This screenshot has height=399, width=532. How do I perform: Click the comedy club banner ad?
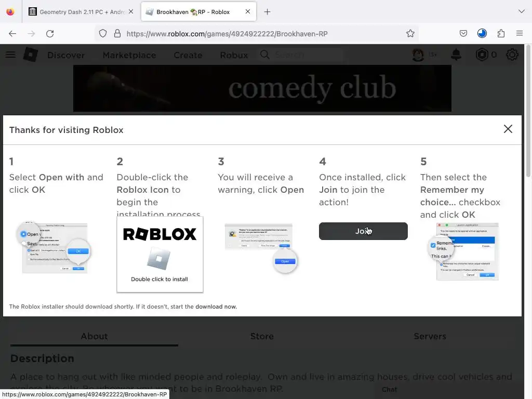(262, 88)
